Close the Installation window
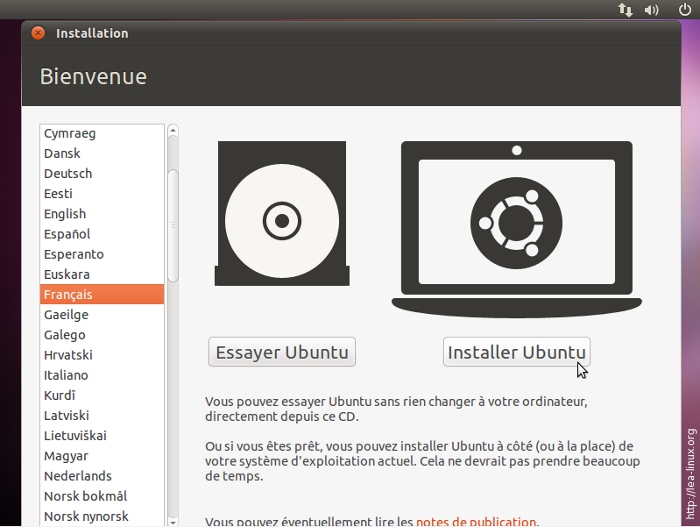Screen dimensions: 700x527 pos(38,33)
